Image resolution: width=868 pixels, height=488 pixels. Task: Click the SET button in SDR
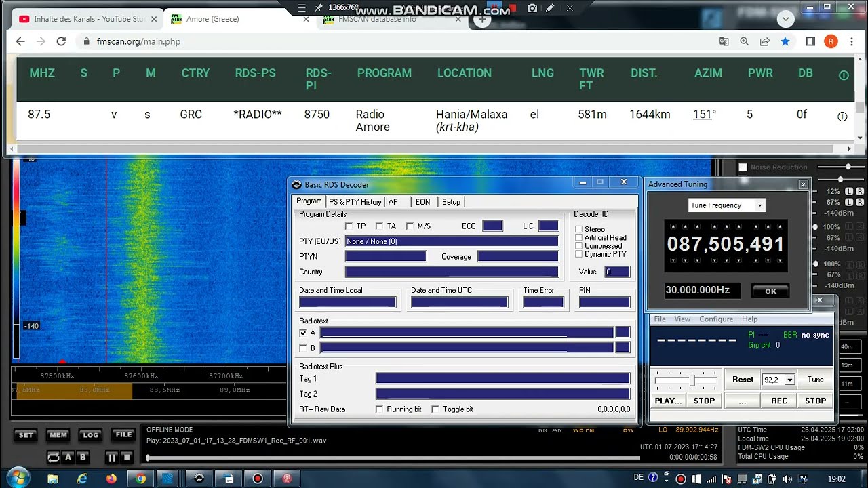tap(26, 435)
